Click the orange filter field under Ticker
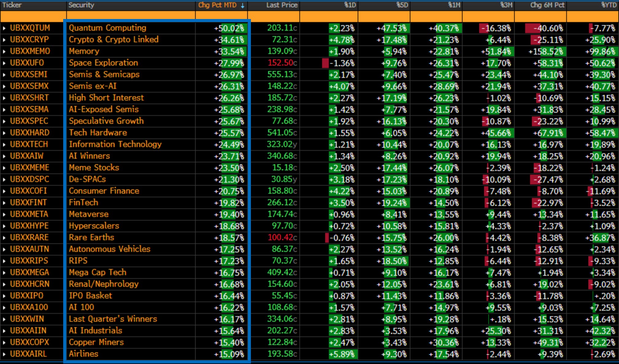This screenshot has width=619, height=364. pyautogui.click(x=33, y=16)
